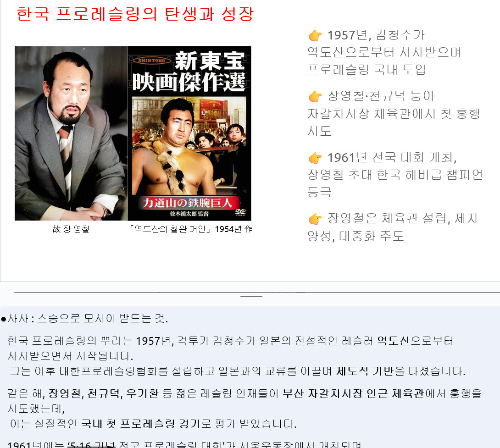Click the pointing-hand icon beside 1961년 전국 대회 개최
Image resolution: width=500 pixels, height=448 pixels.
(315, 158)
